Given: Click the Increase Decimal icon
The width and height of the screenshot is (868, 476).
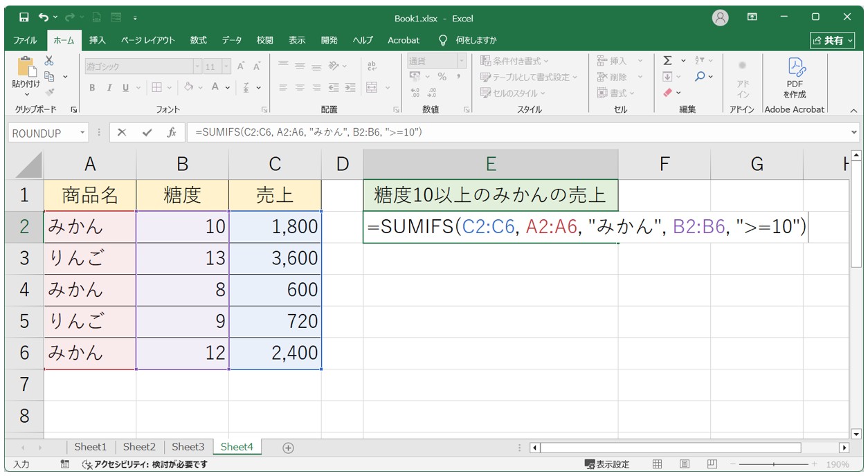Looking at the screenshot, I should click(415, 92).
